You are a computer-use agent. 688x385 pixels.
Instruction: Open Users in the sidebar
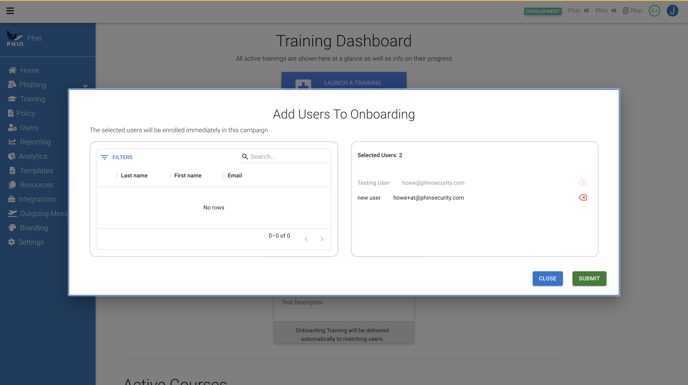click(23, 128)
